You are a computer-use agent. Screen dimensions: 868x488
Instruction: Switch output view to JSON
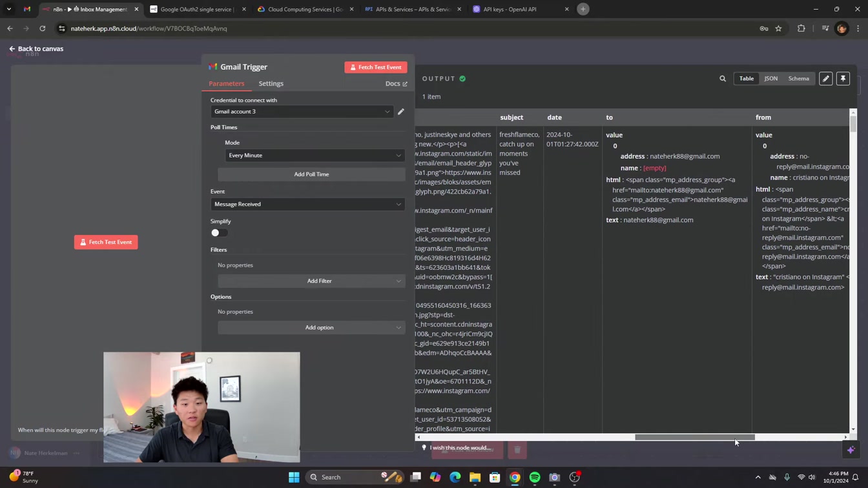click(771, 79)
